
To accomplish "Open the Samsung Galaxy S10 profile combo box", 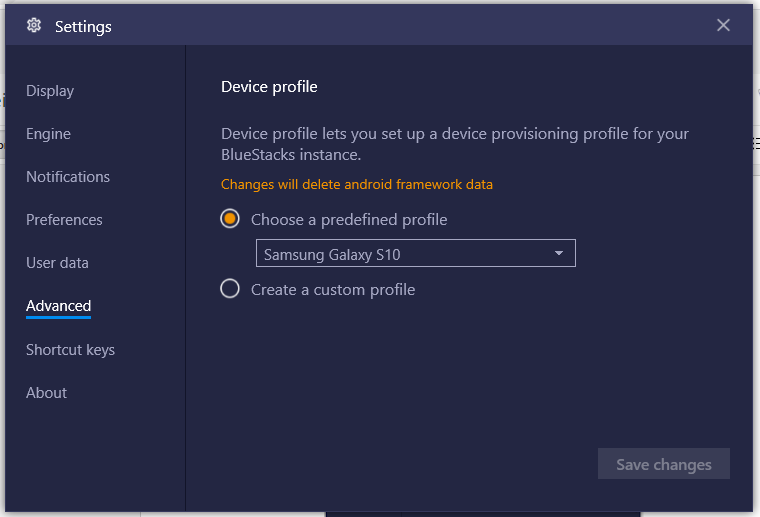I will click(x=405, y=254).
